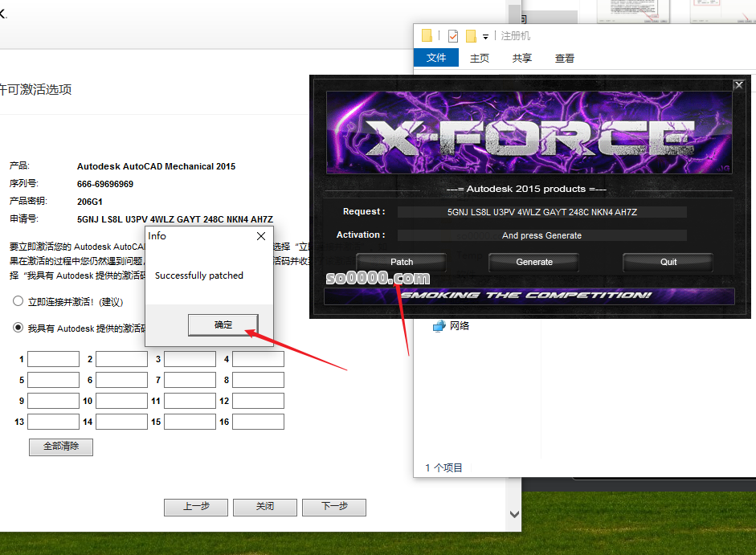Open the 文件 tab in Explorer ribbon
756x555 pixels.
pos(435,58)
